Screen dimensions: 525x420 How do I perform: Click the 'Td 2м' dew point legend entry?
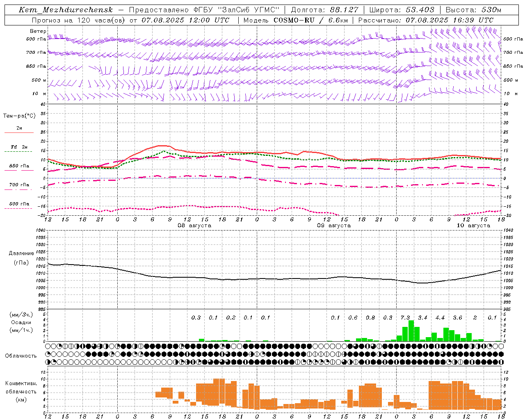coord(19,146)
